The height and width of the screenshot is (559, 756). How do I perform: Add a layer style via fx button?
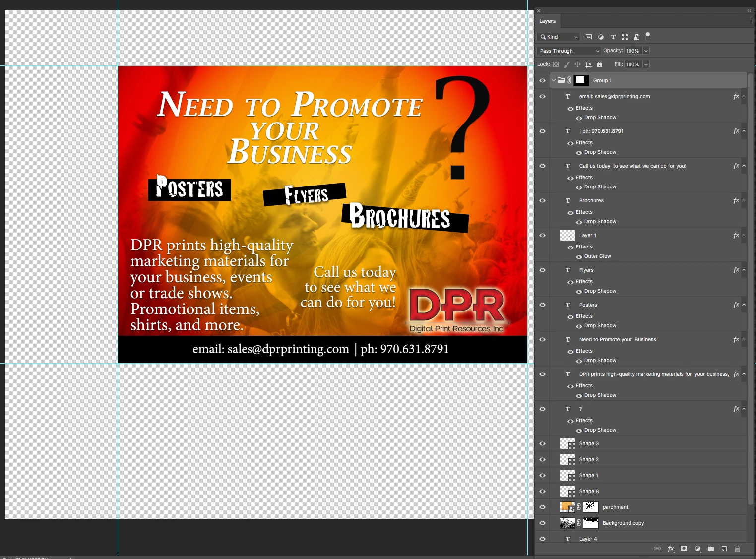(x=671, y=548)
